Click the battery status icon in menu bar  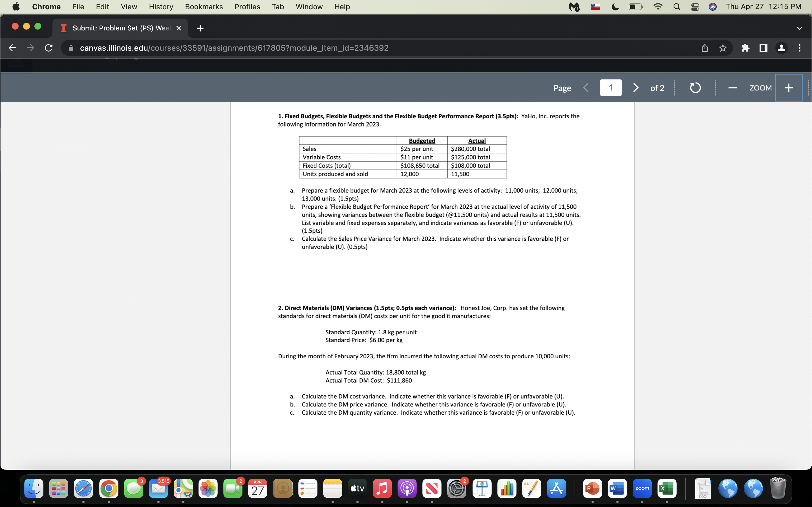[x=635, y=6]
